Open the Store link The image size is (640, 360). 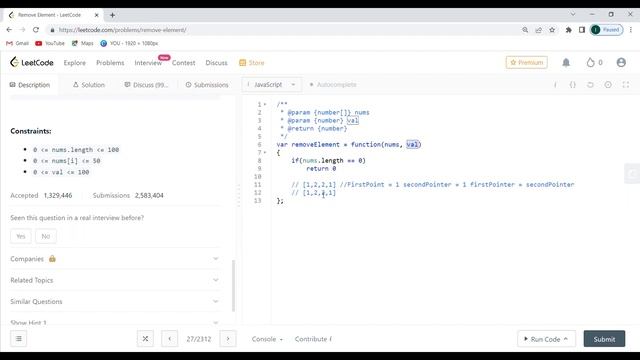[x=252, y=63]
